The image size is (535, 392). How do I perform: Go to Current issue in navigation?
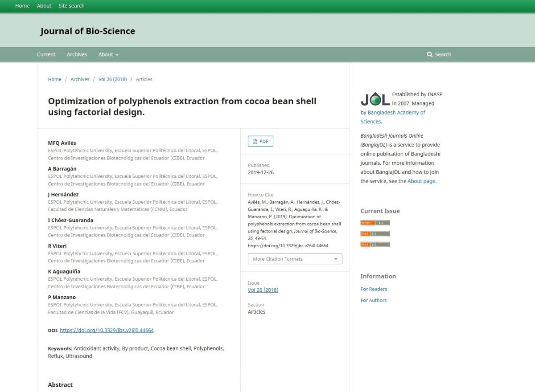pyautogui.click(x=46, y=54)
